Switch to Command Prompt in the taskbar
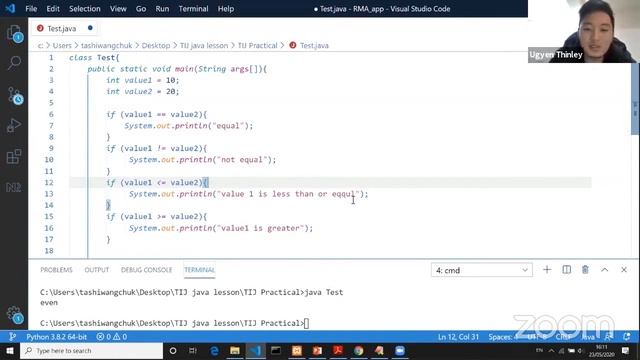The image size is (640, 360). click(x=276, y=351)
